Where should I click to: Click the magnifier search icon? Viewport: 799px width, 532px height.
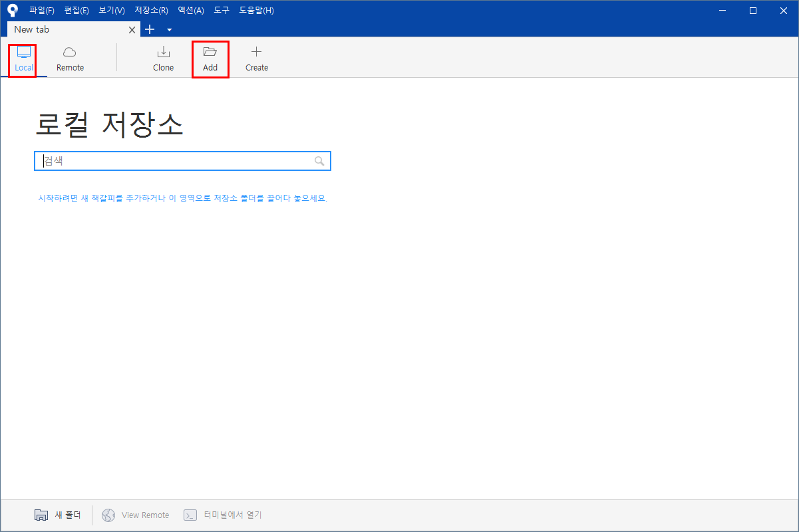point(319,161)
